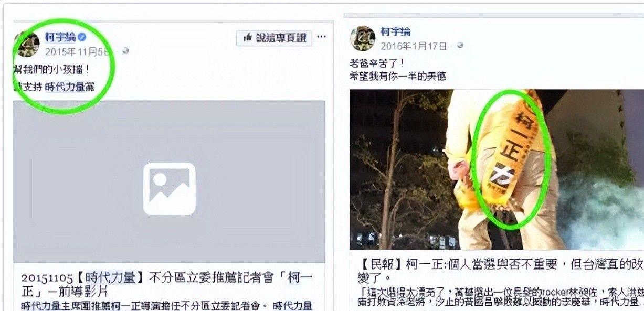Open the 2016年1月17日 post timestamp
This screenshot has width=644, height=311.
[414, 46]
